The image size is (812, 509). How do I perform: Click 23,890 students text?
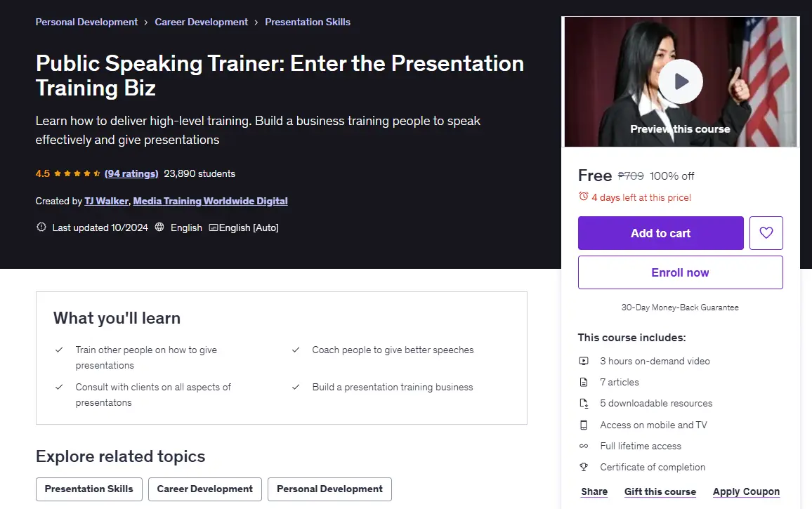point(199,173)
